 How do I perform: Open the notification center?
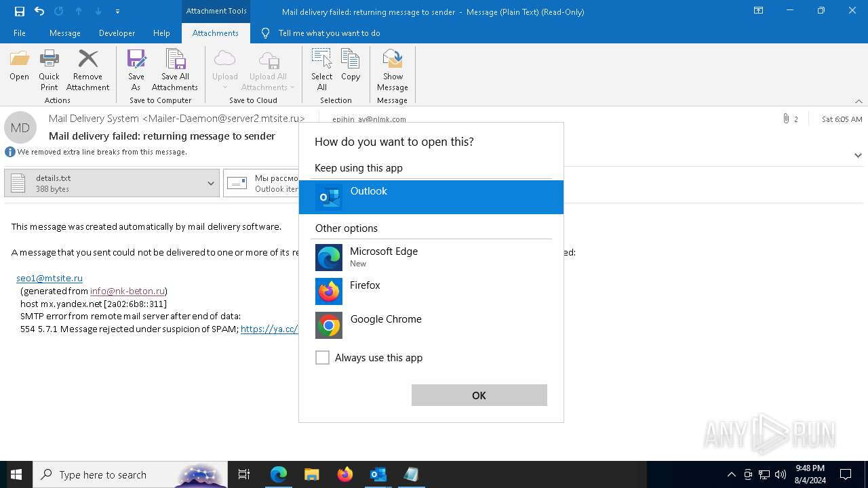[x=846, y=474]
